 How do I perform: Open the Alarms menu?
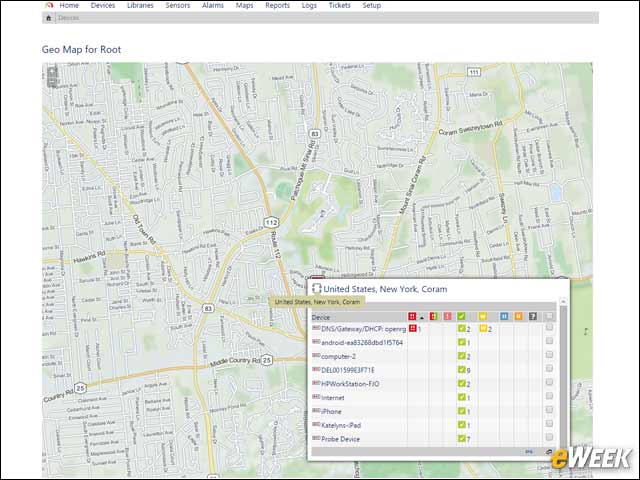[x=213, y=5]
